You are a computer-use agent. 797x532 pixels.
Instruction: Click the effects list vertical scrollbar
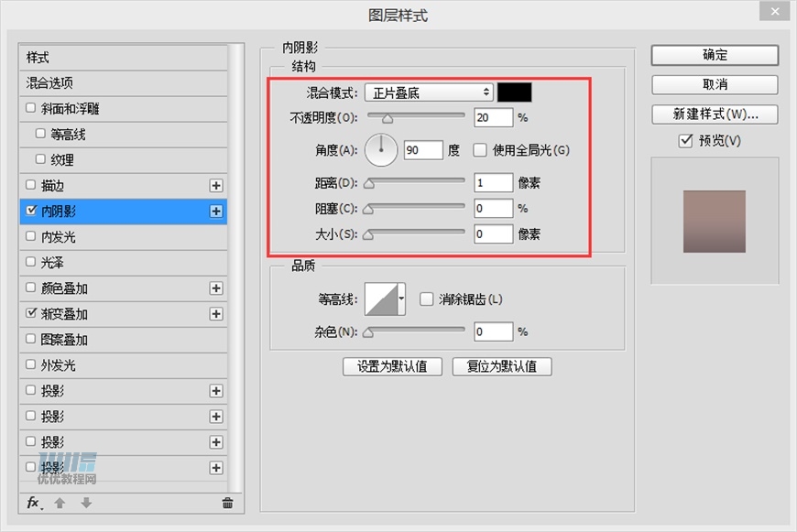click(x=235, y=266)
